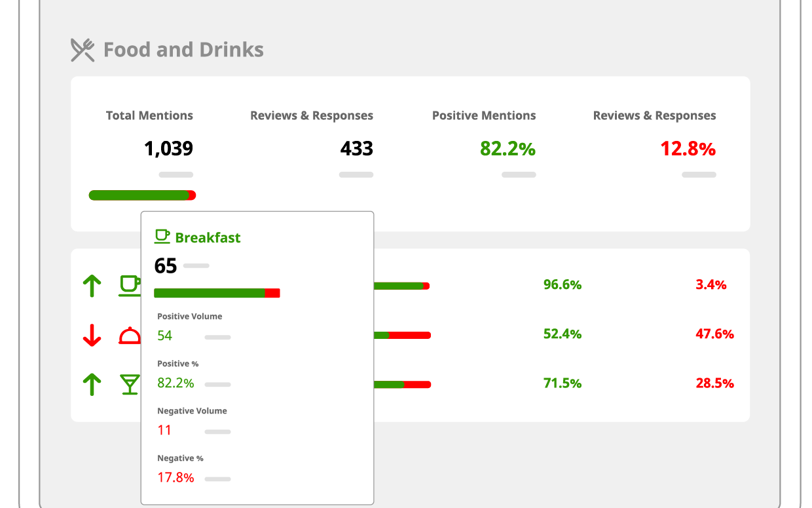Click the Reviews & Responses label above 12.8%
Viewport: 812px width, 508px height.
pyautogui.click(x=655, y=115)
